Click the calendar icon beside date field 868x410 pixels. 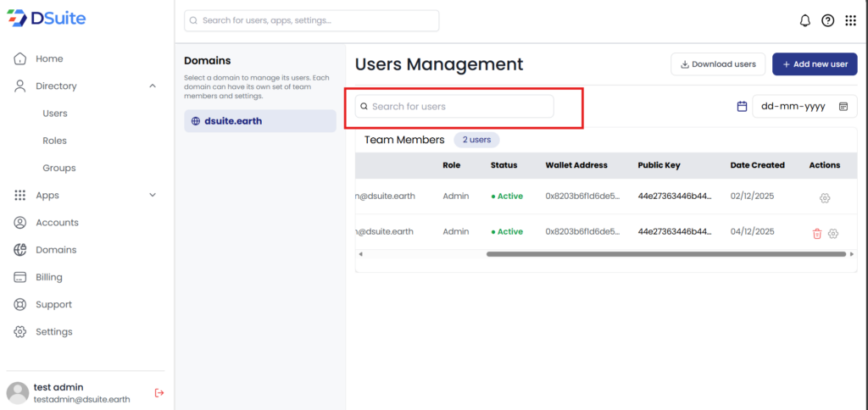pyautogui.click(x=742, y=107)
